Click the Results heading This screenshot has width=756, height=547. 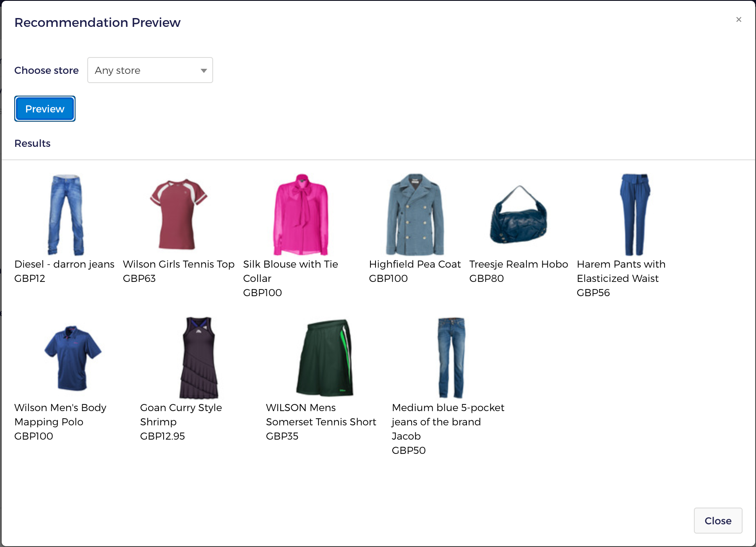tap(32, 143)
